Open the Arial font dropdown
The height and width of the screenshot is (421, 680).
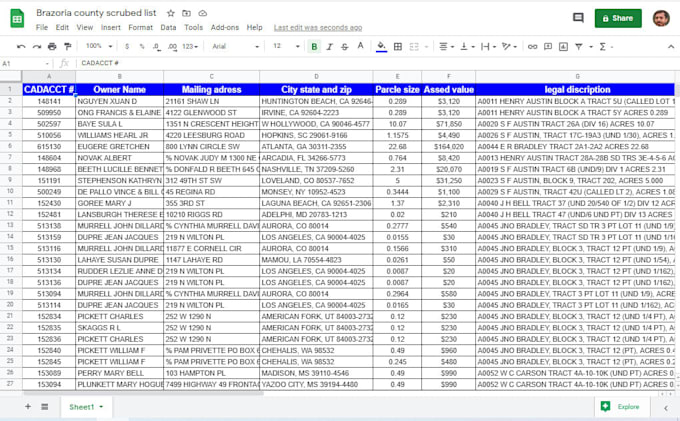tap(235, 46)
